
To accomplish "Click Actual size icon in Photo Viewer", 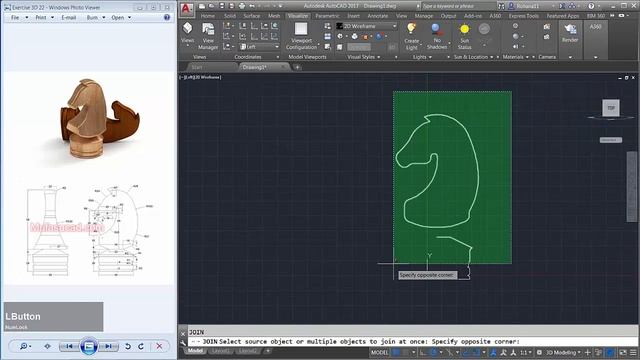I will [47, 347].
